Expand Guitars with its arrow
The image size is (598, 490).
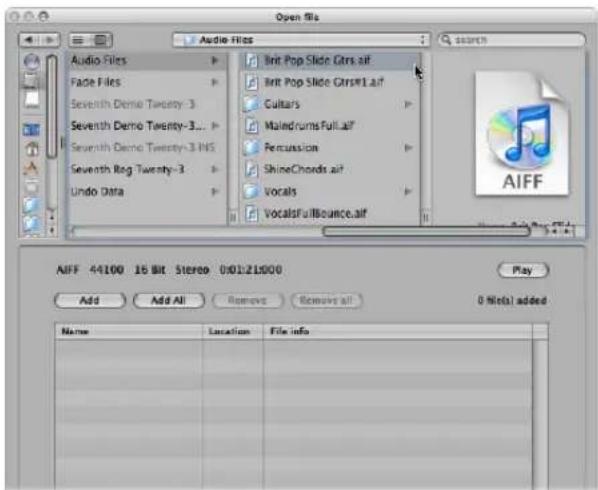click(408, 104)
